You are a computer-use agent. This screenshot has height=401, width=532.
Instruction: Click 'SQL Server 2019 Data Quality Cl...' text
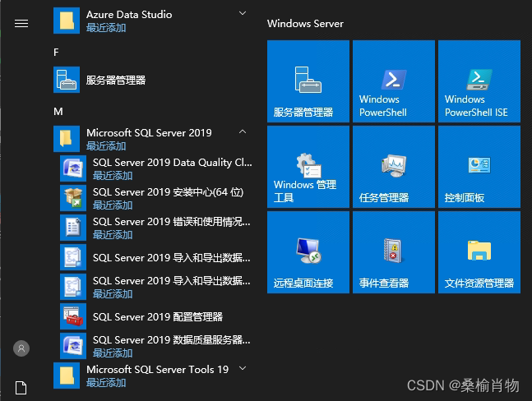[173, 163]
